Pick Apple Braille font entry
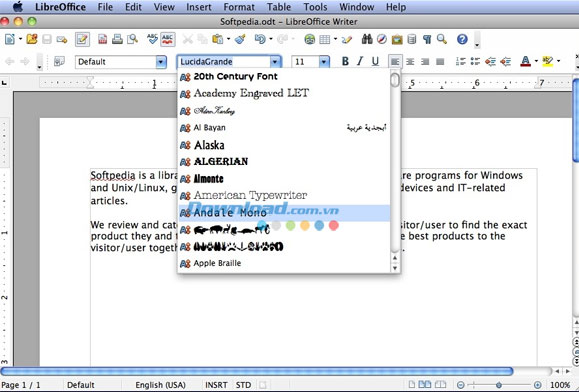 284,263
